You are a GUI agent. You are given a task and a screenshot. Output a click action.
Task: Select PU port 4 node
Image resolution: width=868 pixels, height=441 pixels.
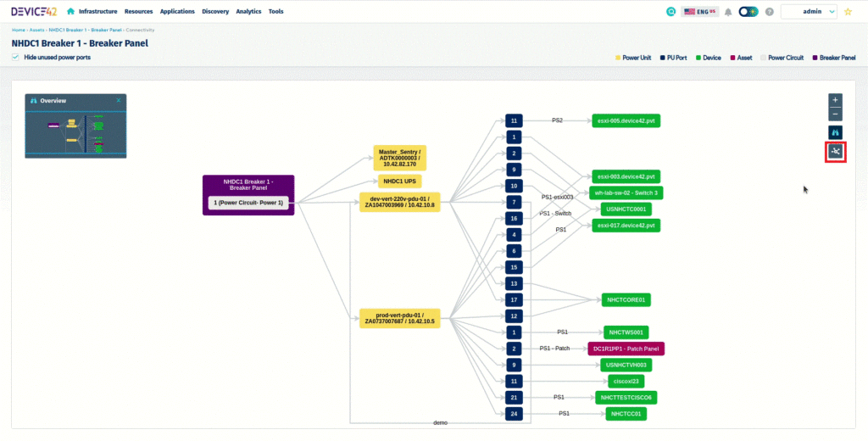click(514, 235)
